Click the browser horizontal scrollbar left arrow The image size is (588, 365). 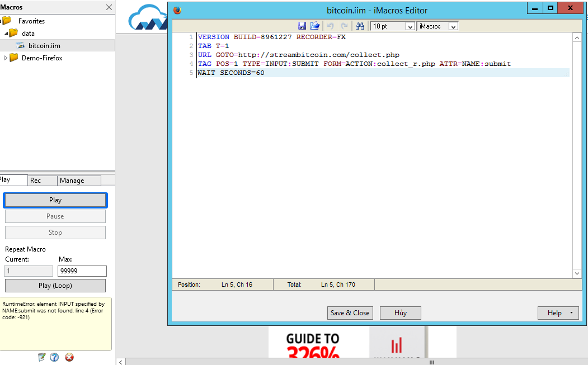[x=121, y=362]
